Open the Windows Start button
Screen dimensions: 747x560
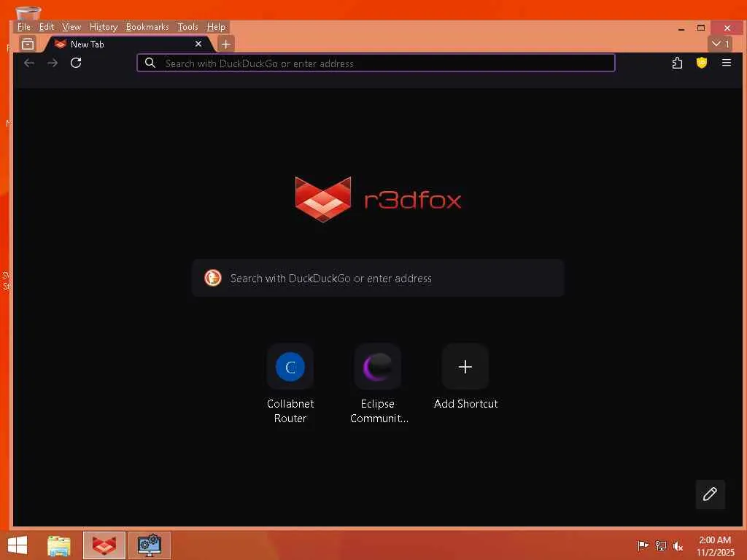(x=18, y=545)
